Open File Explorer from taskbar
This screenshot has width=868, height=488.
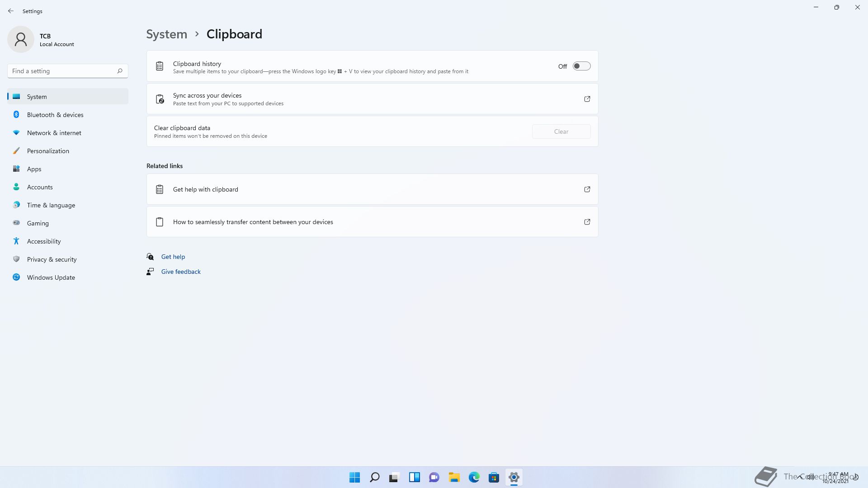click(454, 477)
